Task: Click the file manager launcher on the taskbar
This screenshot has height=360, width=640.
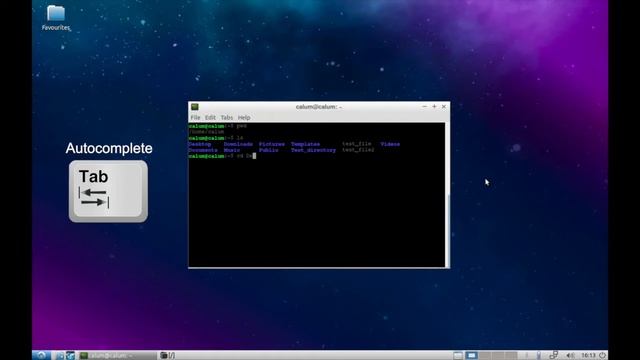Action: pyautogui.click(x=59, y=356)
